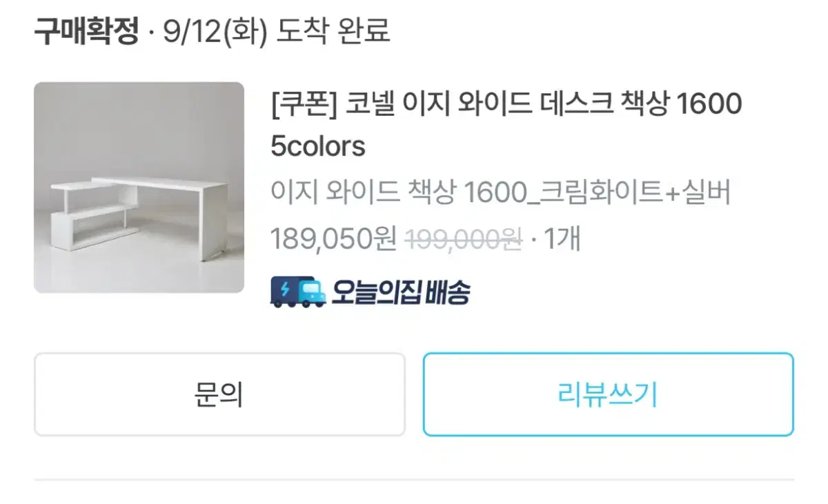The height and width of the screenshot is (504, 828).
Task: Tap the 구매확정 status label
Action: coord(87,31)
